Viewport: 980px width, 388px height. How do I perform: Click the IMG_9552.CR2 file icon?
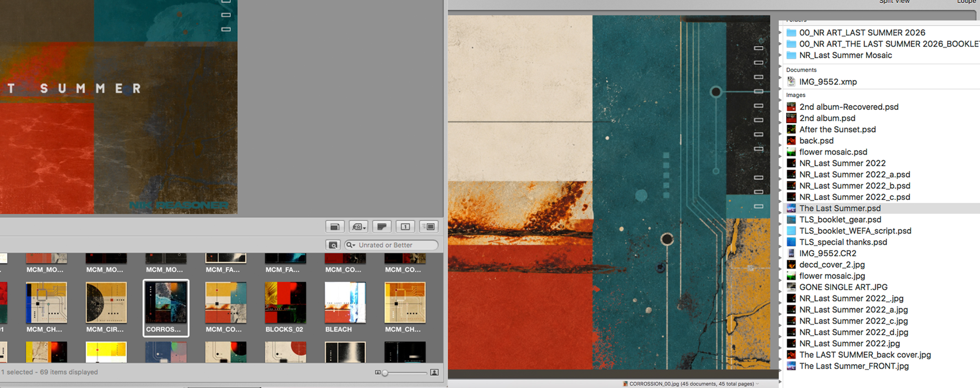tap(791, 253)
